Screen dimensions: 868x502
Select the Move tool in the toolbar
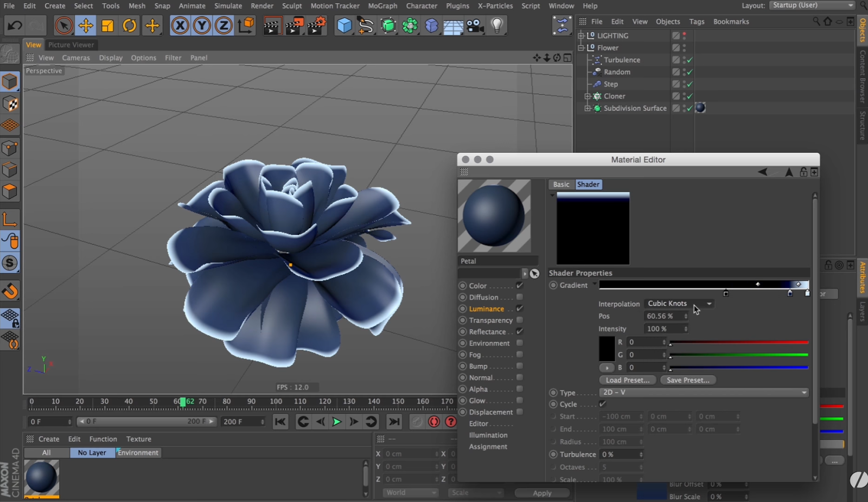pos(86,25)
